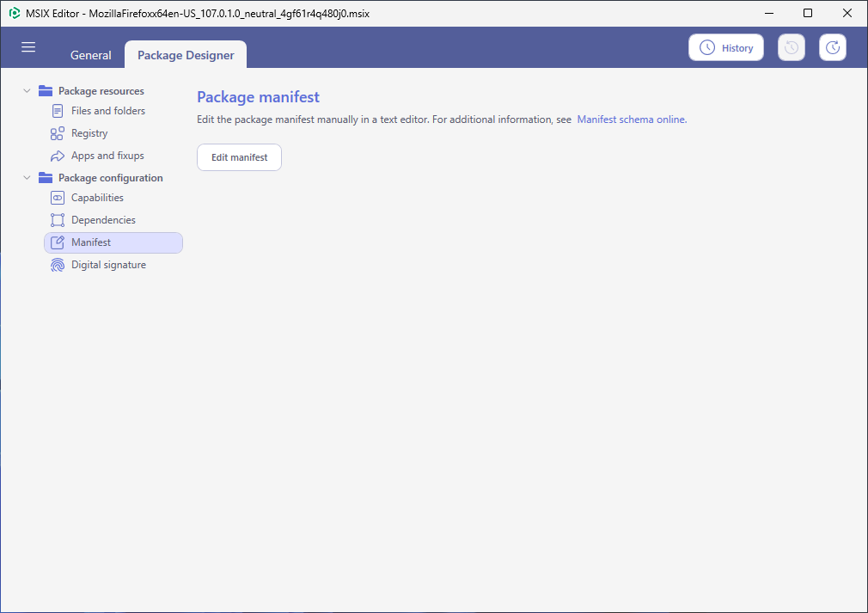Screen dimensions: 868x613
Task: Click the Package resources folder icon
Action: coord(46,91)
